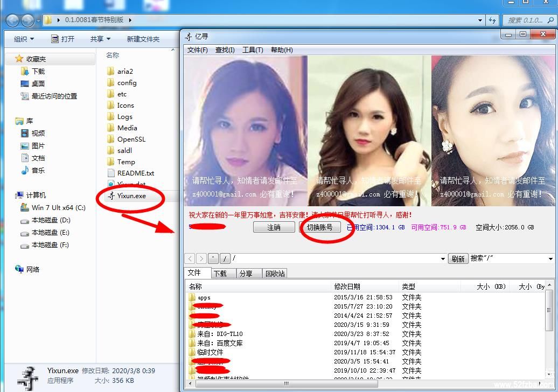Select the README.txt file
The height and width of the screenshot is (392, 558).
130,173
